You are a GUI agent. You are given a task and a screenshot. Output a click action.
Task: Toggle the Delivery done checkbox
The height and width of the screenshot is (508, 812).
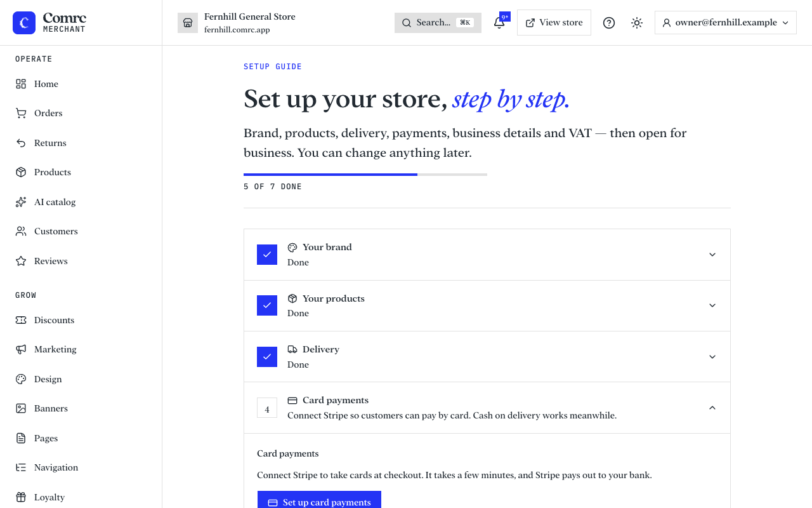pos(267,357)
